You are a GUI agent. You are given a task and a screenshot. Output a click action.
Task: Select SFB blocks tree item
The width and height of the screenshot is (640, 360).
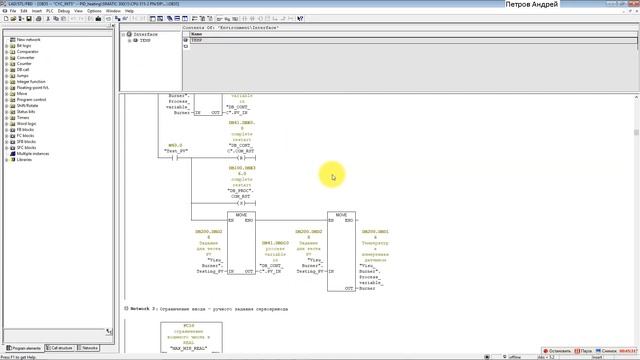click(26, 142)
